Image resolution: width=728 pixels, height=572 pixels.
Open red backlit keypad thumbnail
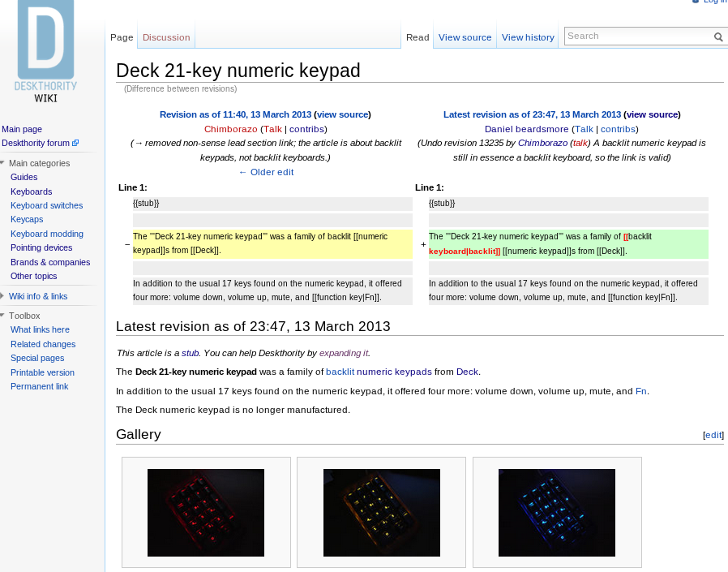pos(206,513)
